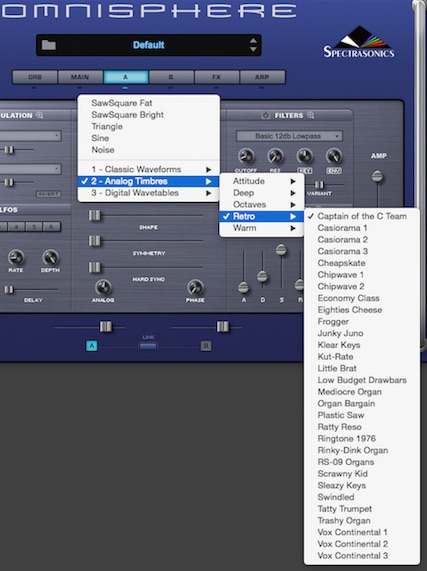
Task: Toggle the layer Link button
Action: click(148, 346)
